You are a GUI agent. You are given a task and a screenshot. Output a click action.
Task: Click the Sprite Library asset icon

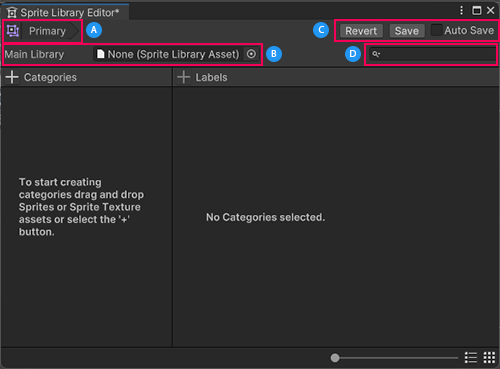click(13, 31)
